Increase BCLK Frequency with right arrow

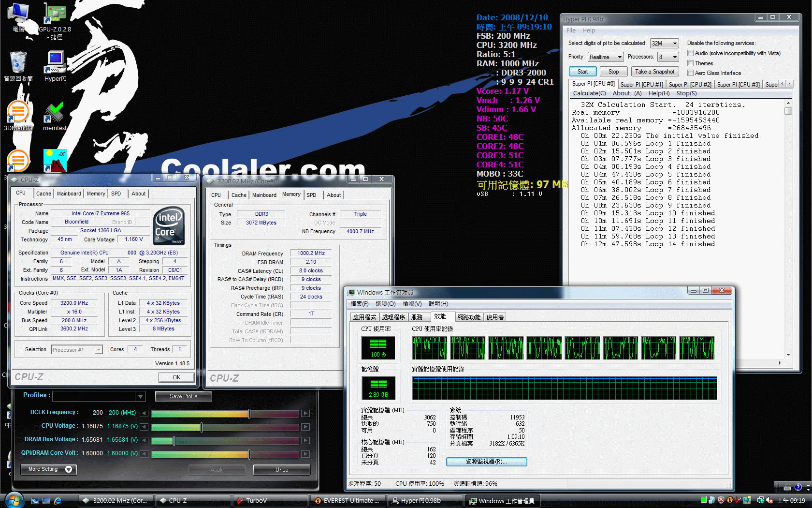click(x=305, y=413)
